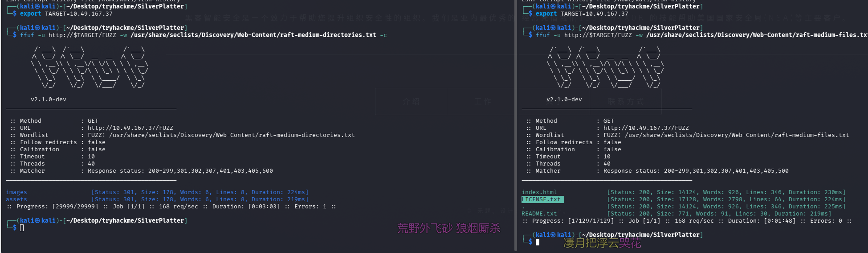868x253 pixels.
Task: Click the raft-medium-files.txt Wordlist path
Action: [x=737, y=135]
